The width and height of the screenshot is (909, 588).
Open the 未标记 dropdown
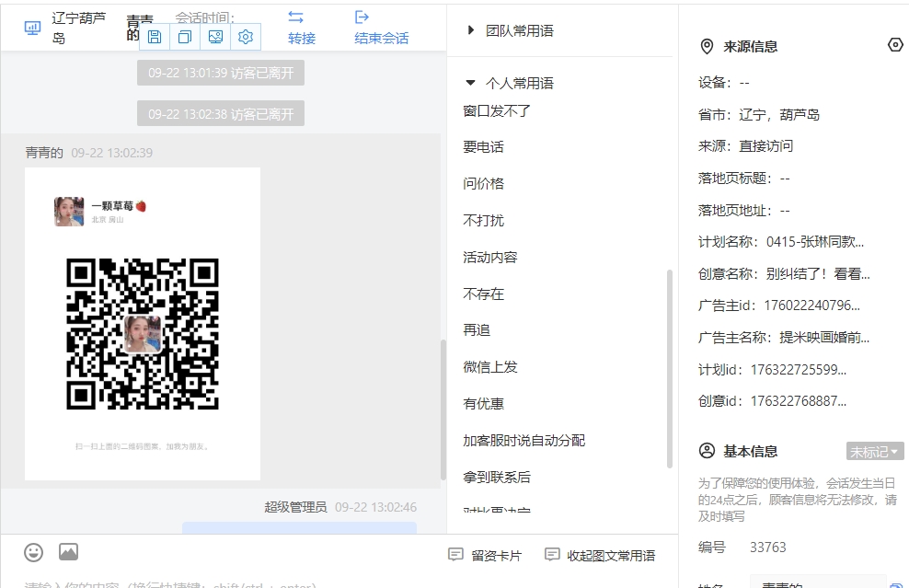point(875,451)
